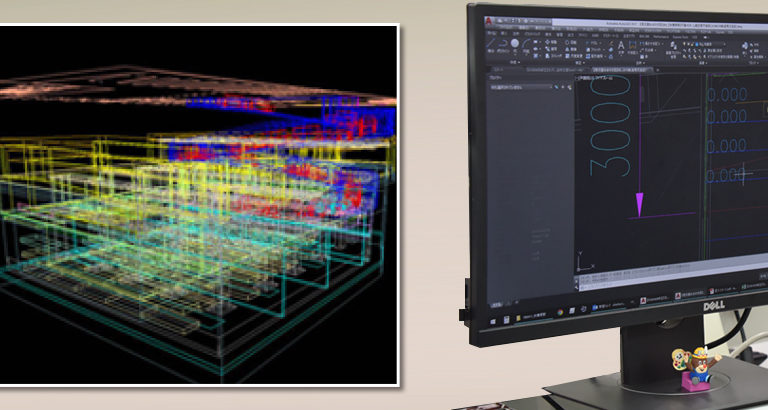Screen dimensions: 768x410
Task: Click the Insert block icon
Action: (745, 47)
